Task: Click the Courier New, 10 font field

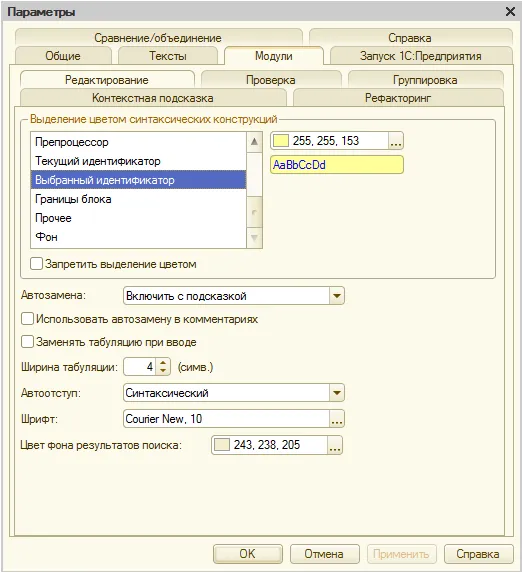Action: 227,419
